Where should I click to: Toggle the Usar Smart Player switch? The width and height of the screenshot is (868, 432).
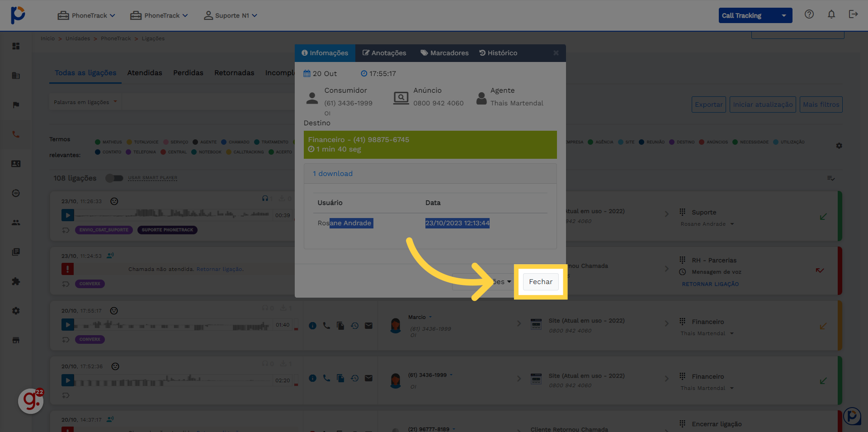114,178
